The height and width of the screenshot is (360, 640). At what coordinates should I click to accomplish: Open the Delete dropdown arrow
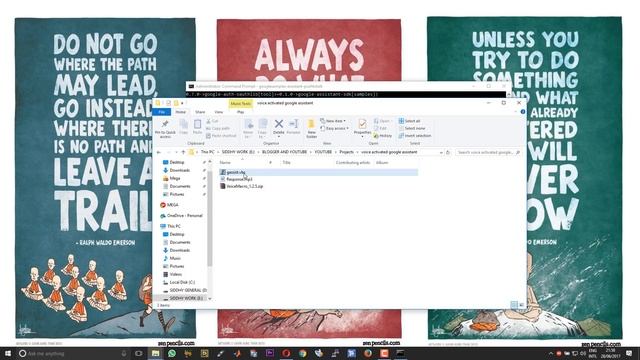pyautogui.click(x=279, y=137)
